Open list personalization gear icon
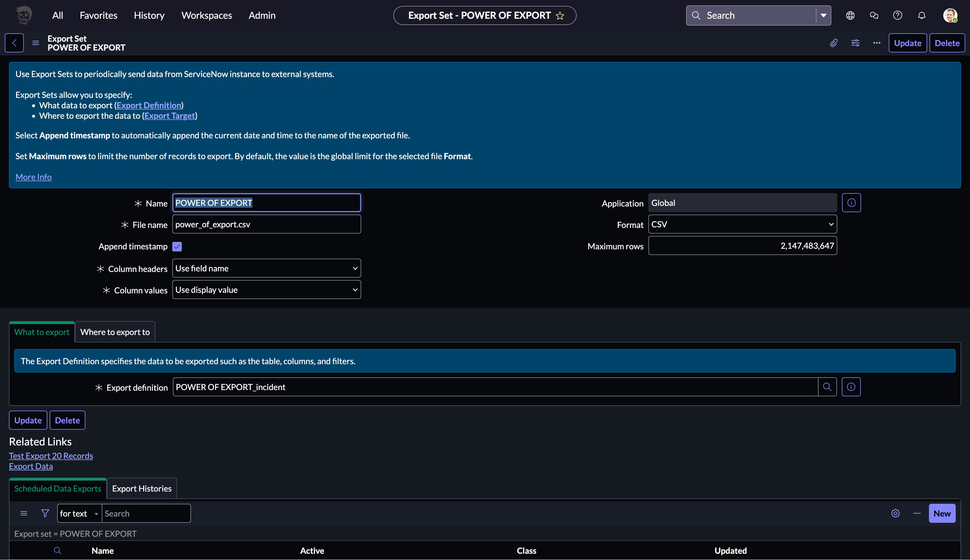 [895, 514]
